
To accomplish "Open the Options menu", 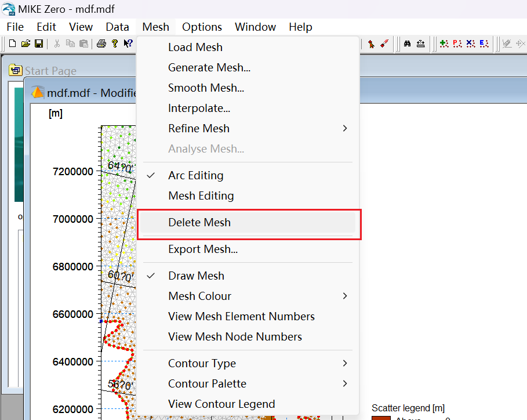I will [x=202, y=27].
